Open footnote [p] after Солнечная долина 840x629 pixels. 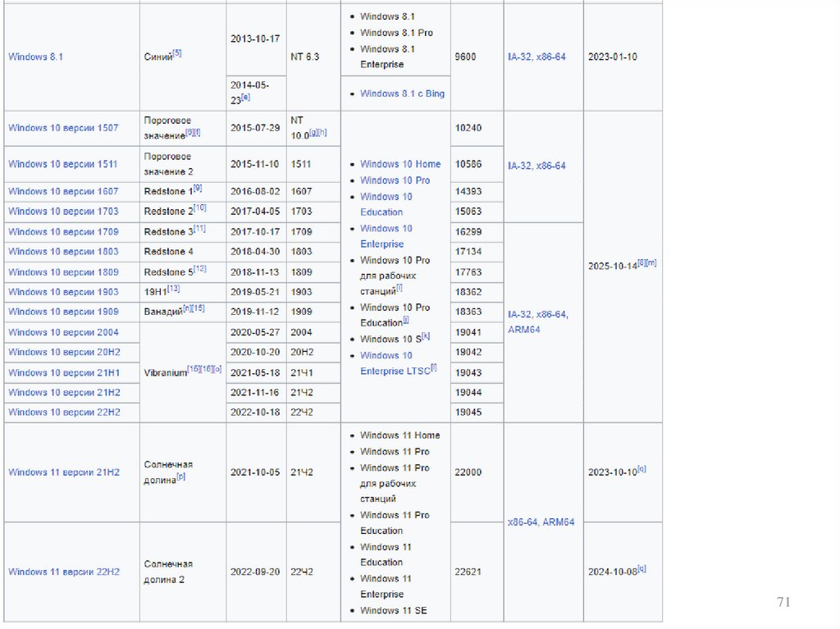181,476
